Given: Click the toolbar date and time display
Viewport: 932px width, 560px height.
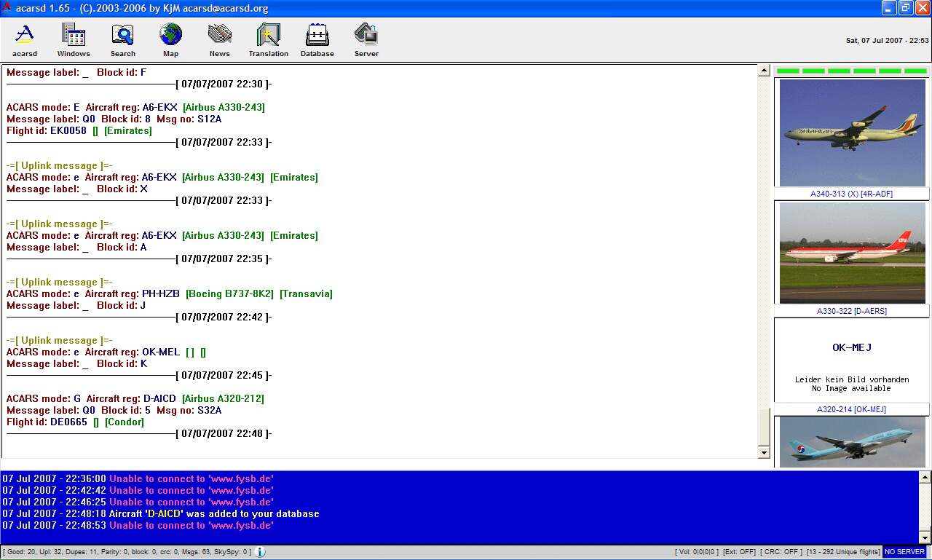Looking at the screenshot, I should point(887,40).
